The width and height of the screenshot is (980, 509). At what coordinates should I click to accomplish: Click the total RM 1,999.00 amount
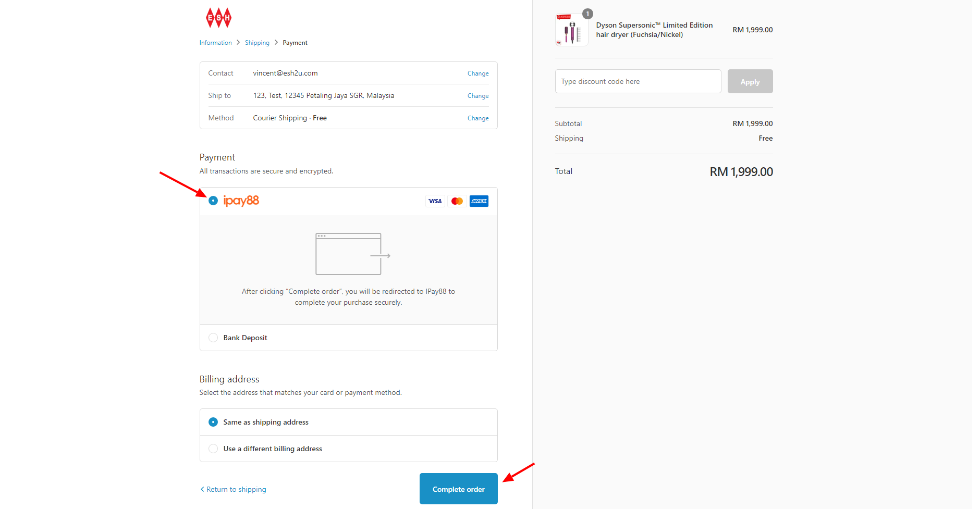click(741, 171)
